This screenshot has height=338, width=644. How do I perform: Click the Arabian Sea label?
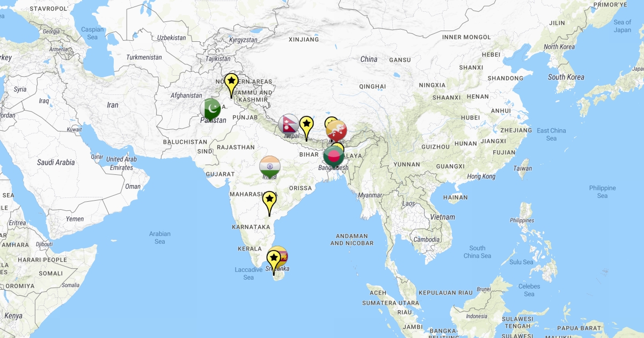pos(160,237)
